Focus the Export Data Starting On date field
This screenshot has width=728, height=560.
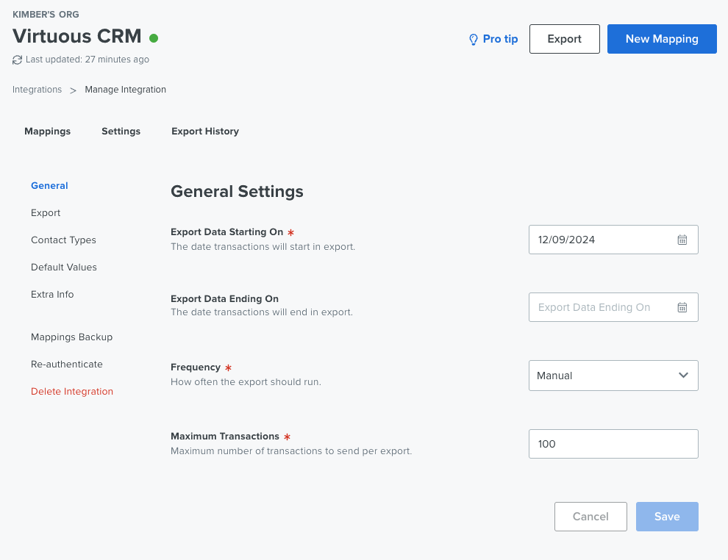coord(613,240)
